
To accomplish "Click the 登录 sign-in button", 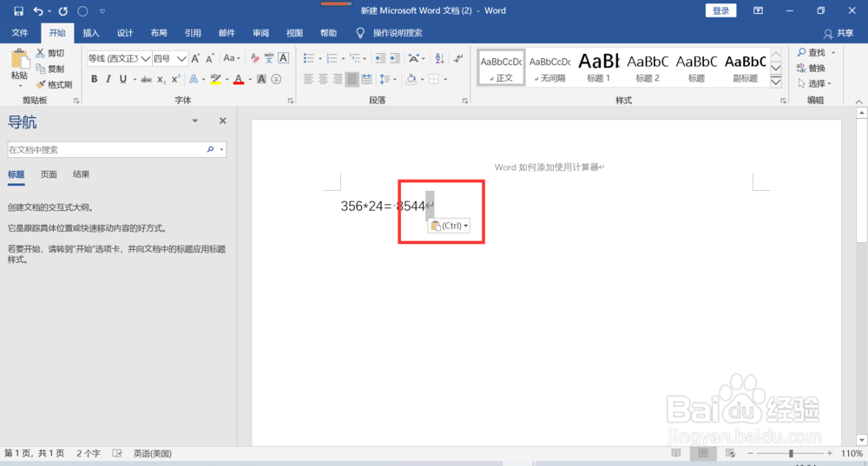I will click(720, 10).
